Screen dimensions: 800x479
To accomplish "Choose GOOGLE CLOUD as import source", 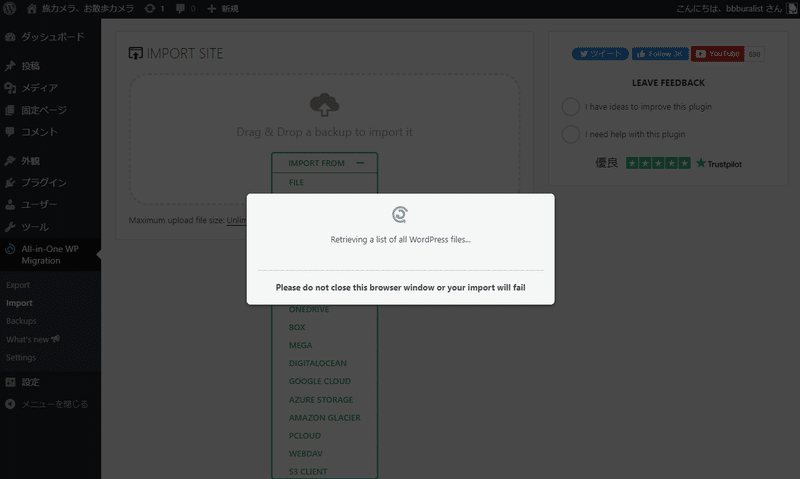I will [x=319, y=381].
